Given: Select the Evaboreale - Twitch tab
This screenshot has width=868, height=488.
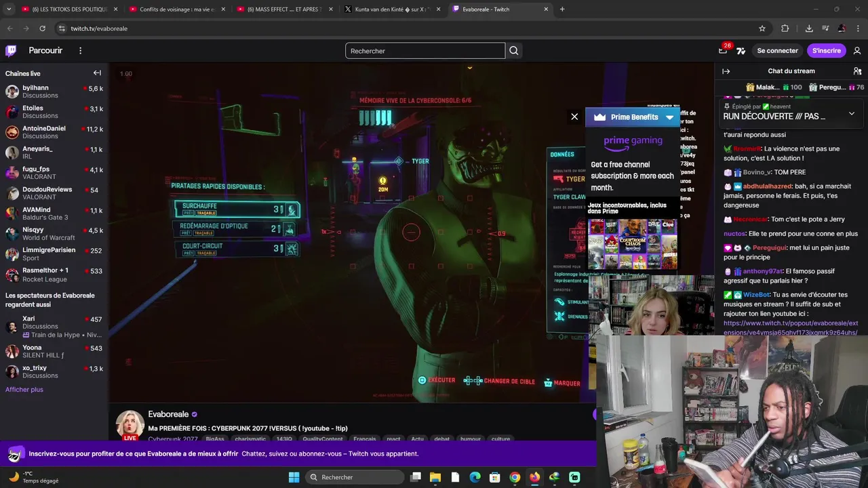Looking at the screenshot, I should point(500,9).
